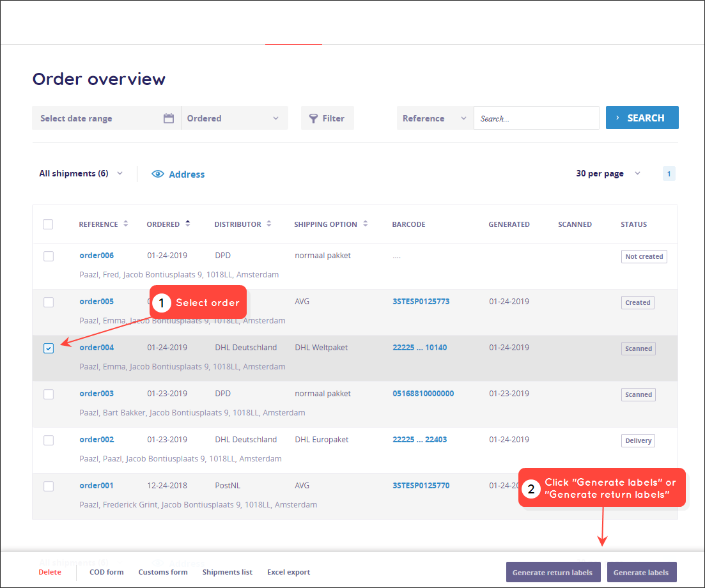
Task: Click the Generate labels button
Action: [x=642, y=572]
